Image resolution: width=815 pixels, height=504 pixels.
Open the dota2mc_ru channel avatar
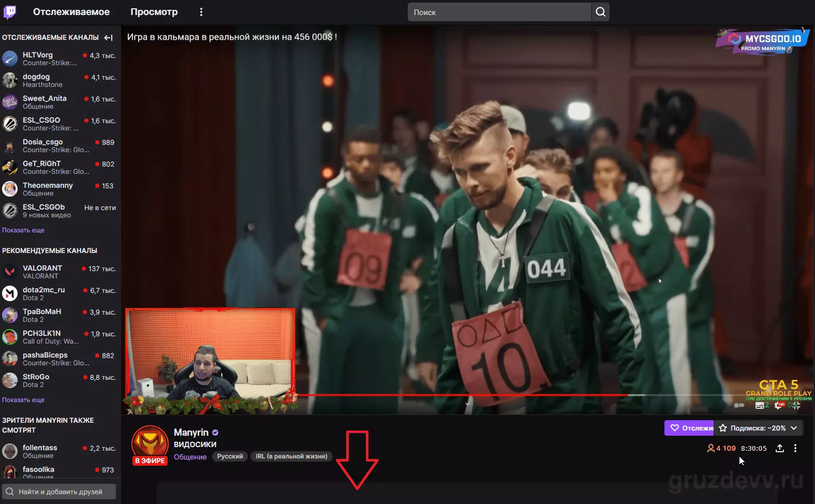[10, 293]
